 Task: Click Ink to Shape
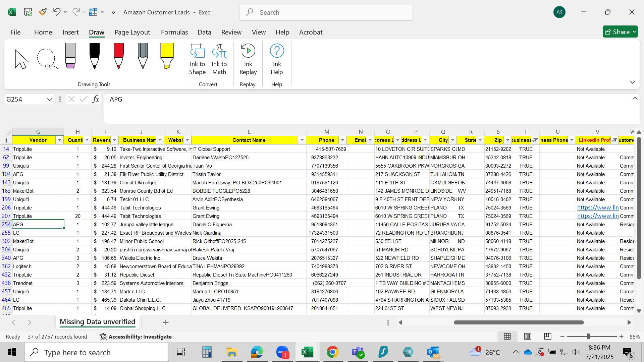(197, 59)
